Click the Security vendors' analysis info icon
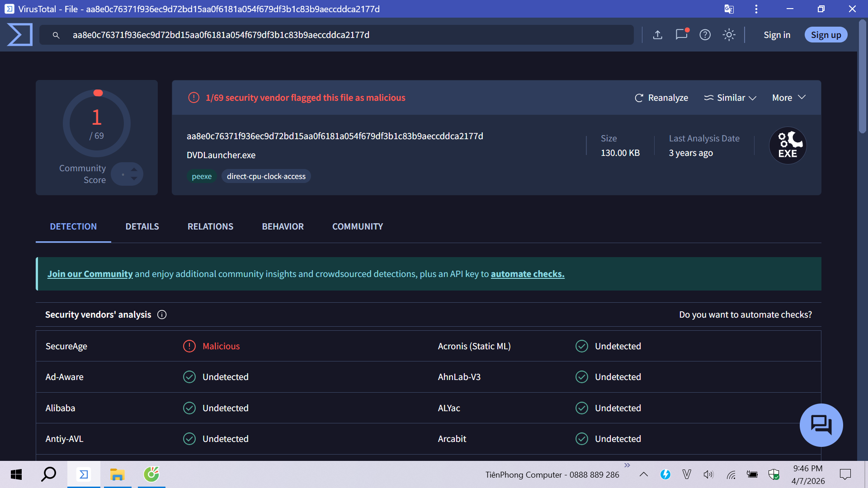Image resolution: width=868 pixels, height=488 pixels. (162, 314)
